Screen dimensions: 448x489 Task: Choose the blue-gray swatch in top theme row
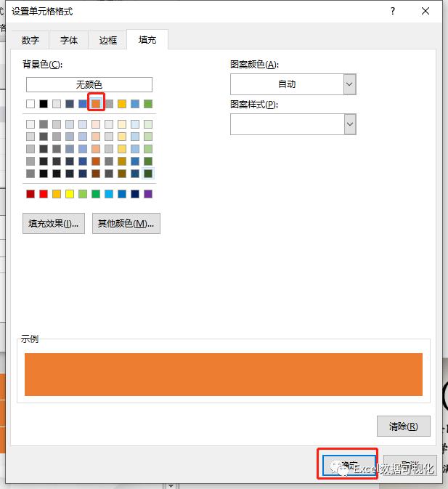(x=70, y=104)
